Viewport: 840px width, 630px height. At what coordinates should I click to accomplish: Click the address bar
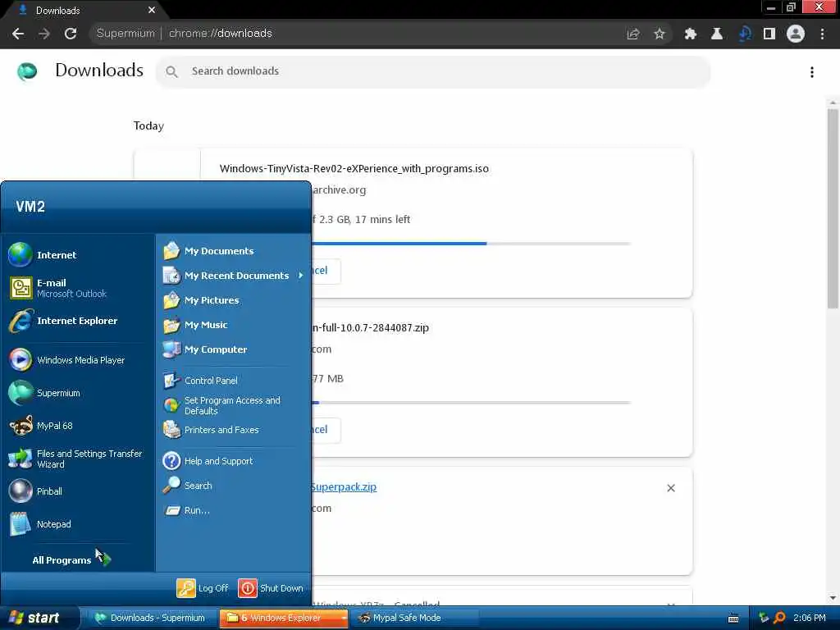[x=354, y=33]
